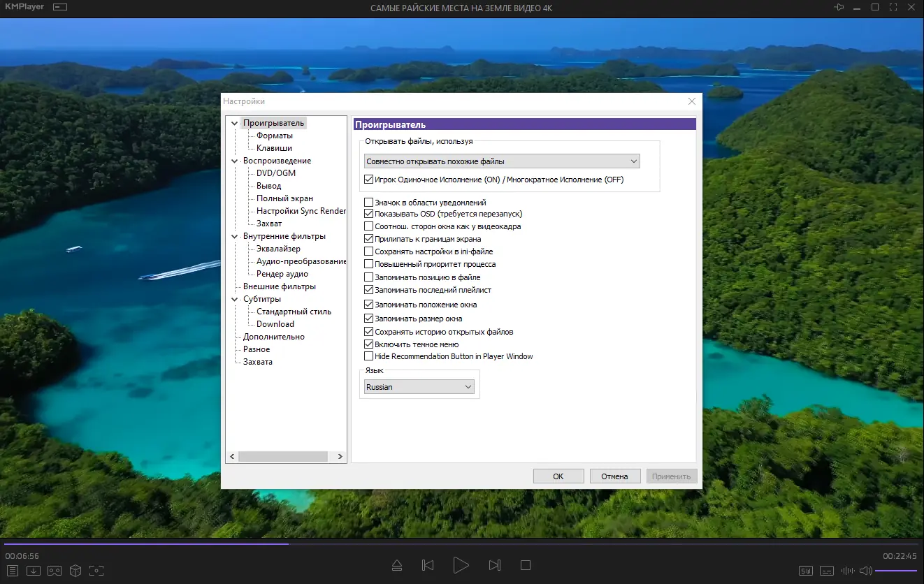This screenshot has width=924, height=584.
Task: Open the playlist icon in bottom bar
Action: click(12, 571)
